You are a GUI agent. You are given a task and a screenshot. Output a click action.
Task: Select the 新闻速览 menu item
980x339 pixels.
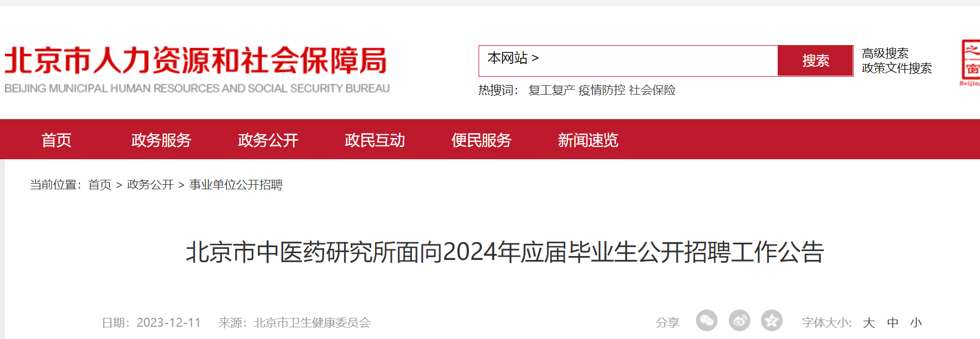click(588, 140)
